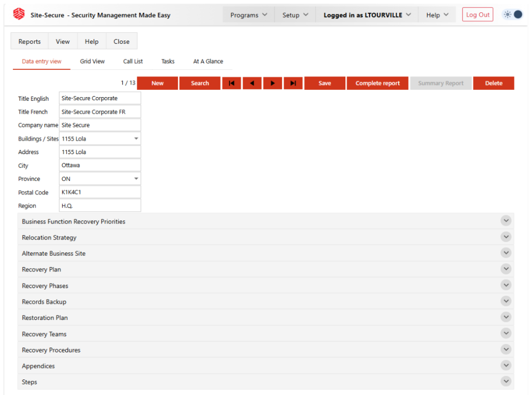Click the Postal Code input field
Image resolution: width=532 pixels, height=395 pixels.
point(100,192)
